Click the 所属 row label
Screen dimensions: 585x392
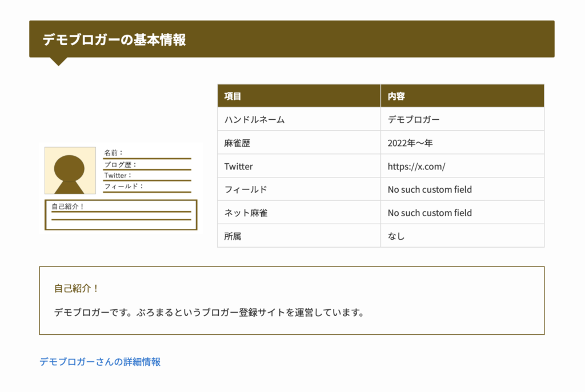click(x=233, y=236)
